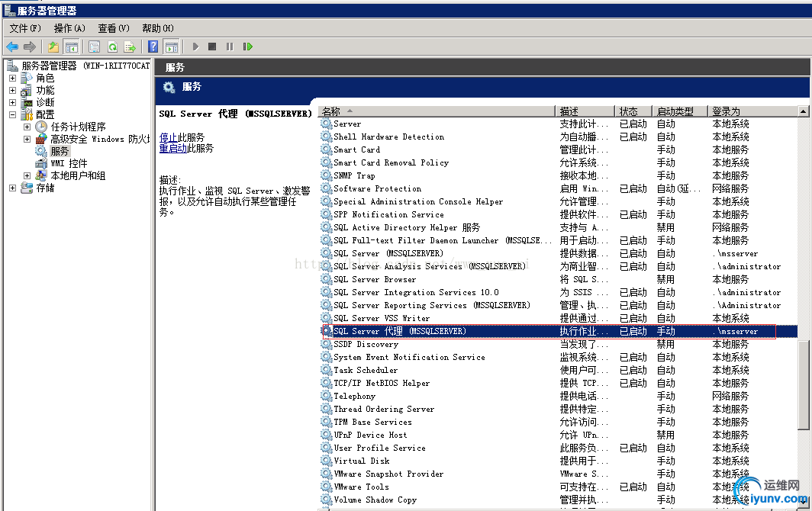Screen dimensions: 812x511
Task: Select the WMI 控件 tree item
Action: pyautogui.click(x=69, y=164)
